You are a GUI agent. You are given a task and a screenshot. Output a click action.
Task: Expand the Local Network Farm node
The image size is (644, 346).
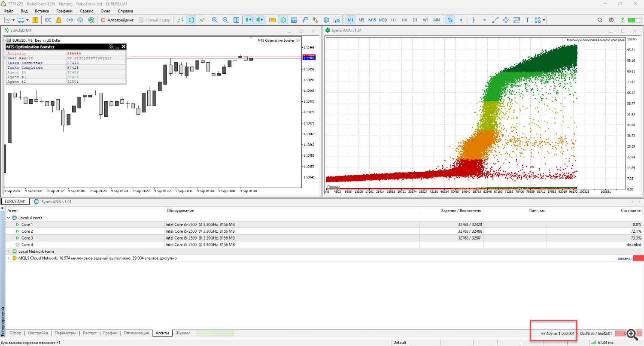coord(9,251)
